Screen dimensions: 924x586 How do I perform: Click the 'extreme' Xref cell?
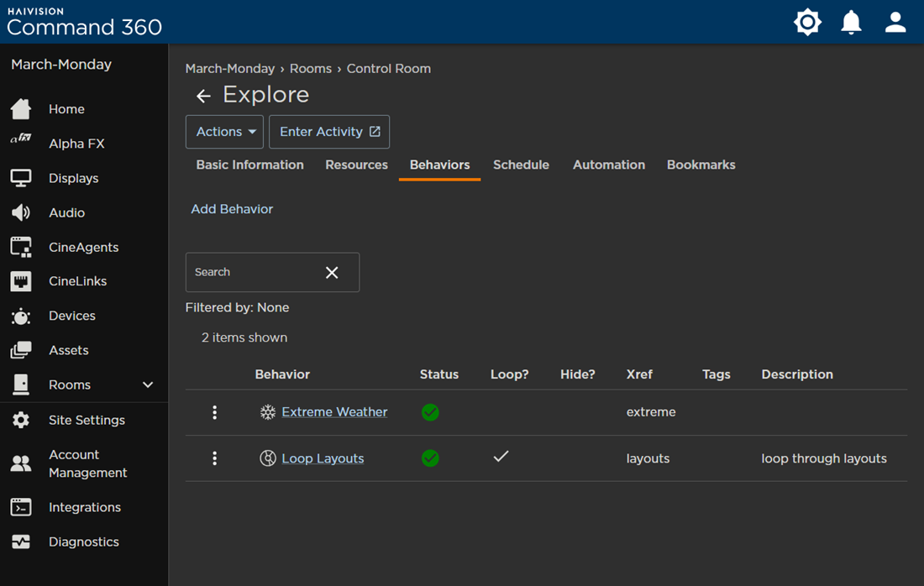coord(650,411)
